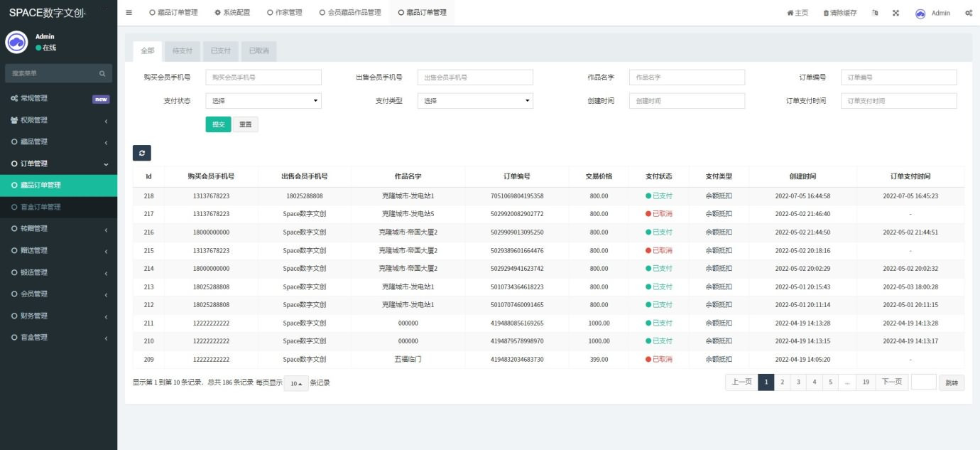Viewport: 980px width, 450px height.
Task: Open the 支付状态 select dropdown
Action: (263, 101)
